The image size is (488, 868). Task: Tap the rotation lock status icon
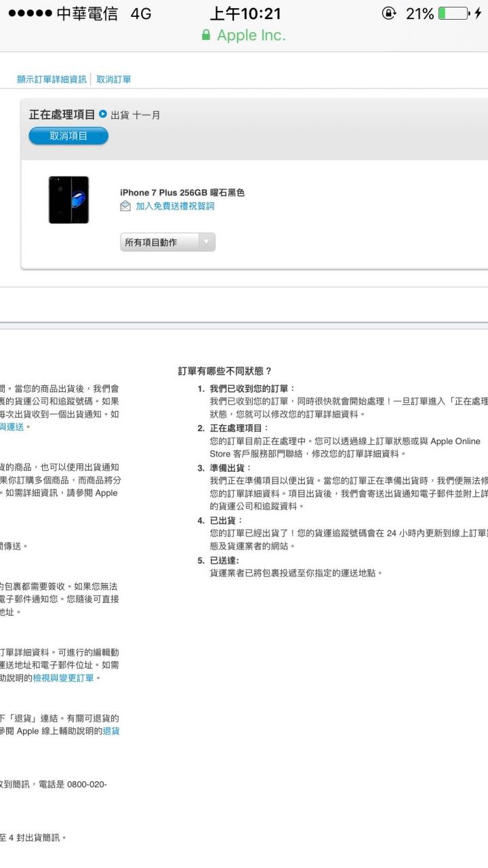389,14
